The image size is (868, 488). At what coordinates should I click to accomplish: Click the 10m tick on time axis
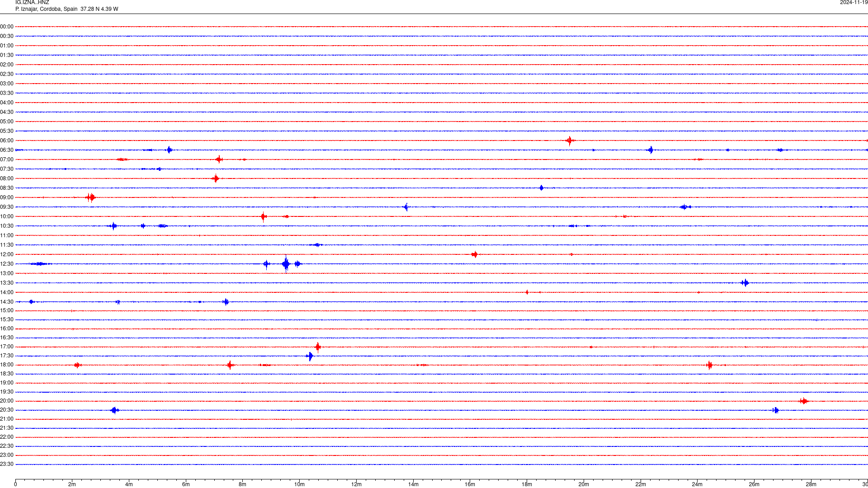point(299,484)
